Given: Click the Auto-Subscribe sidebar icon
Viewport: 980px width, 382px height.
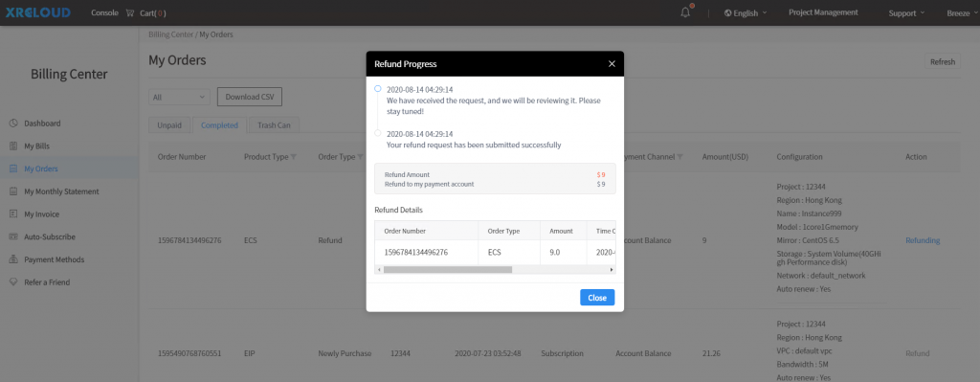Looking at the screenshot, I should [13, 236].
